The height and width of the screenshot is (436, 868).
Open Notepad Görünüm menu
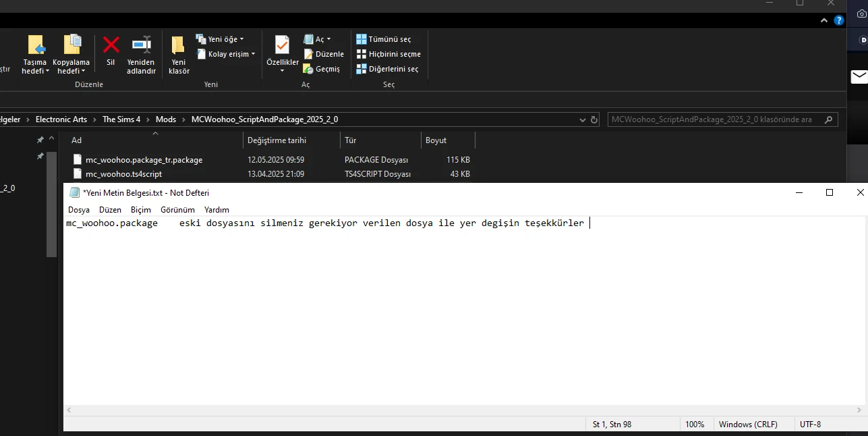(177, 210)
